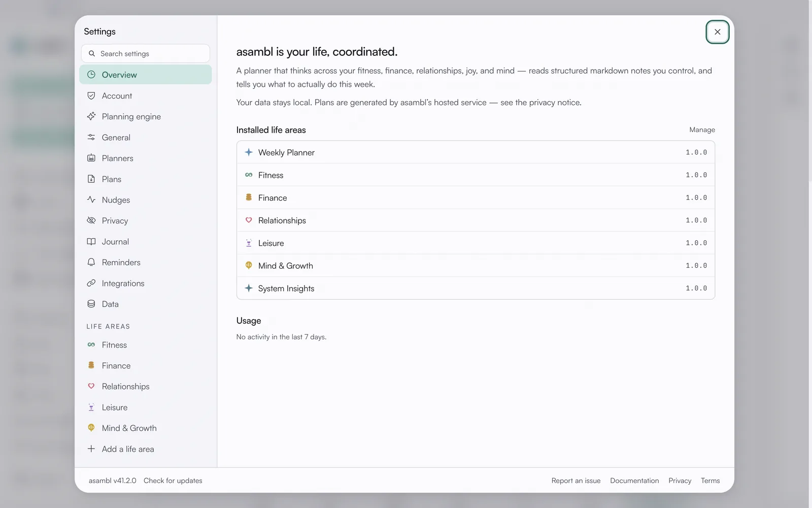Select the Reminders bell icon
This screenshot has height=508, width=812.
[91, 262]
